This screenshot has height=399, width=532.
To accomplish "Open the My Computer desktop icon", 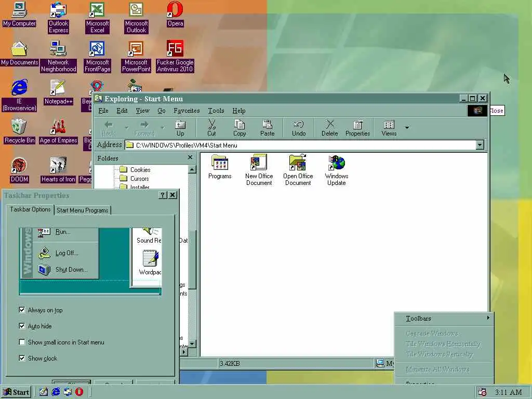I will point(19,15).
